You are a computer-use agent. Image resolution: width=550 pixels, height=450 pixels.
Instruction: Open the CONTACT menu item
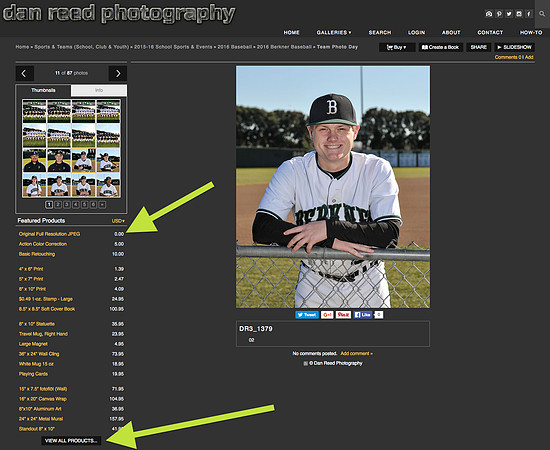pyautogui.click(x=490, y=32)
